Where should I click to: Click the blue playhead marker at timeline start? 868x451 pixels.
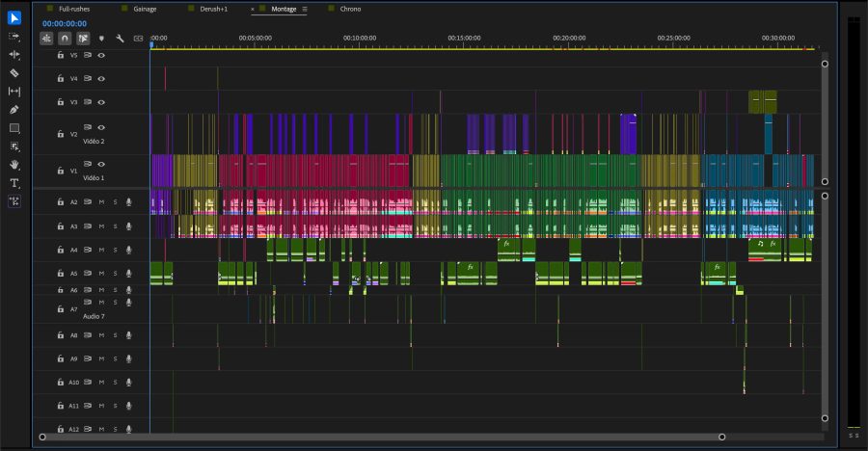point(151,45)
